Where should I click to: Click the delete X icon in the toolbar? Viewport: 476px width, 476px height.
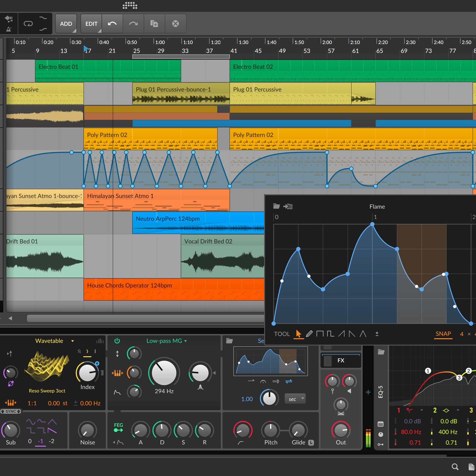(176, 24)
